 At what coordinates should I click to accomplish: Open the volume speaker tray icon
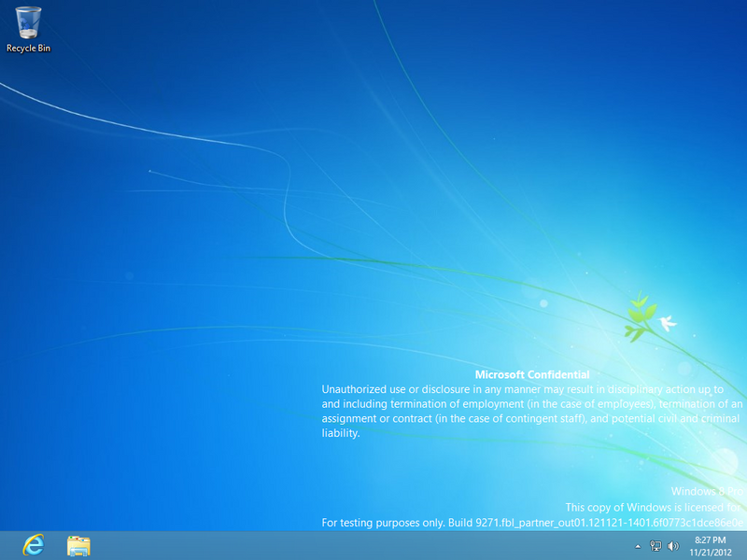coord(673,546)
